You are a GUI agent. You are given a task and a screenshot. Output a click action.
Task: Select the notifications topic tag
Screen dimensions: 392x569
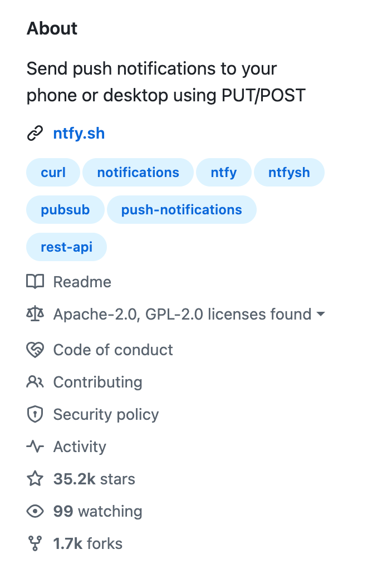138,173
